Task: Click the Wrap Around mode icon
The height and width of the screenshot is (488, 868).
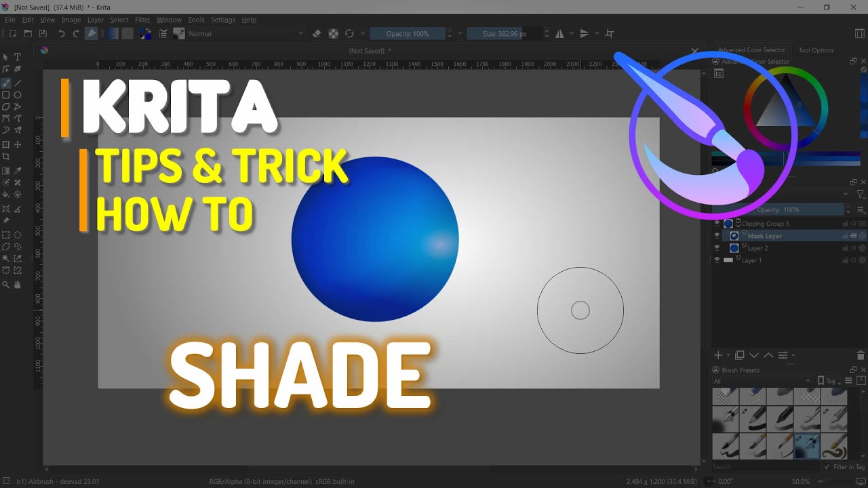Action: coord(609,33)
